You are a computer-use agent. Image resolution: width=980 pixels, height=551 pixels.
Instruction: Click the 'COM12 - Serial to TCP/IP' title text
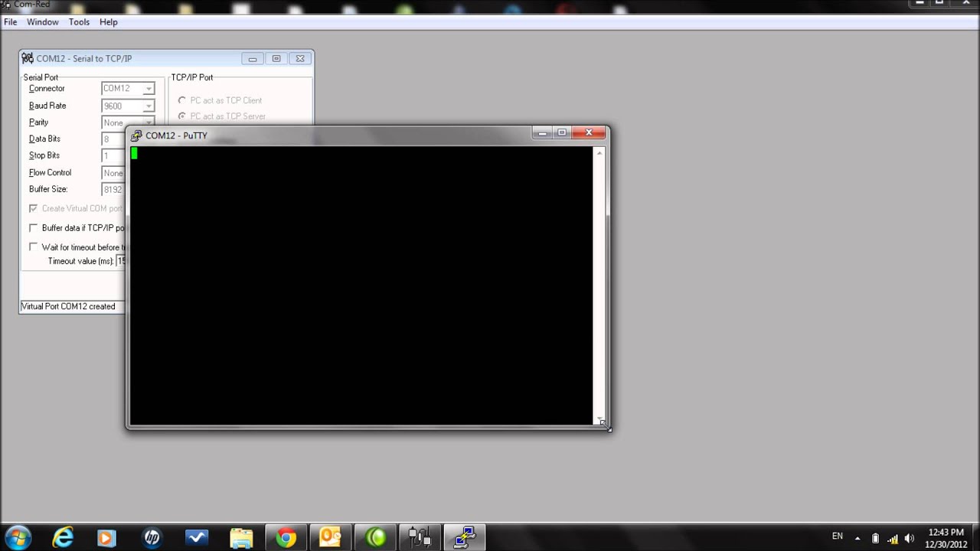(x=84, y=58)
